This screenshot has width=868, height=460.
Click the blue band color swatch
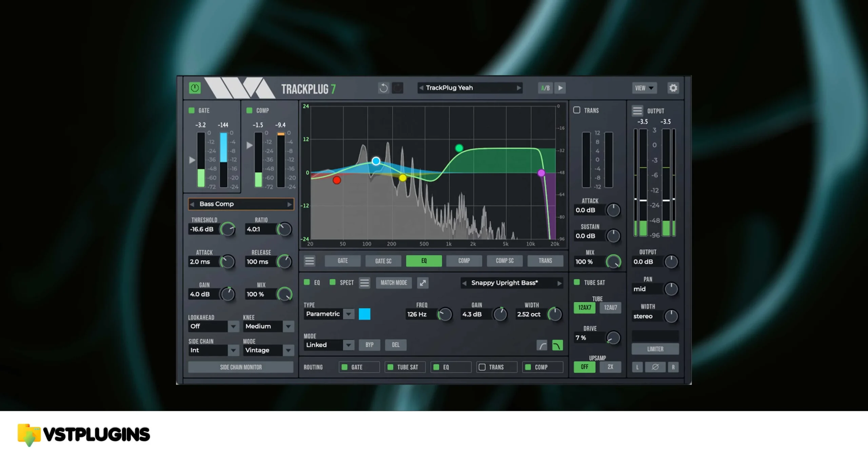pyautogui.click(x=364, y=314)
